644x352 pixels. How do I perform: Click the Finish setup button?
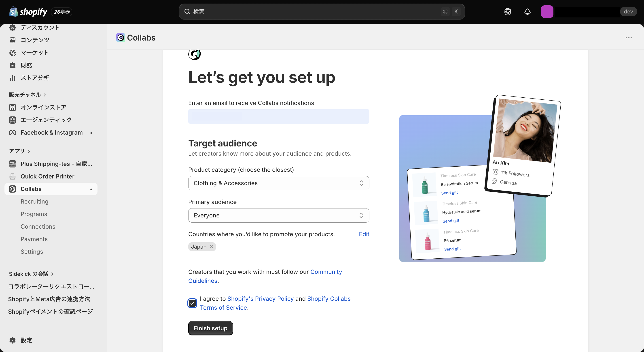(210, 328)
